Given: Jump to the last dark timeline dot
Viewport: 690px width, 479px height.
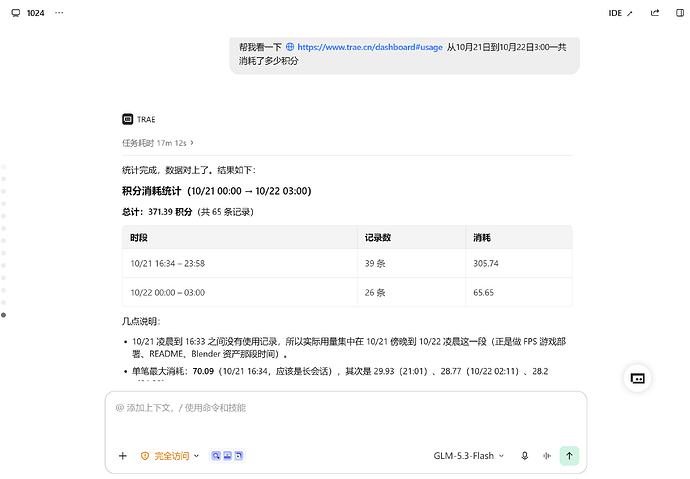Looking at the screenshot, I should point(4,315).
